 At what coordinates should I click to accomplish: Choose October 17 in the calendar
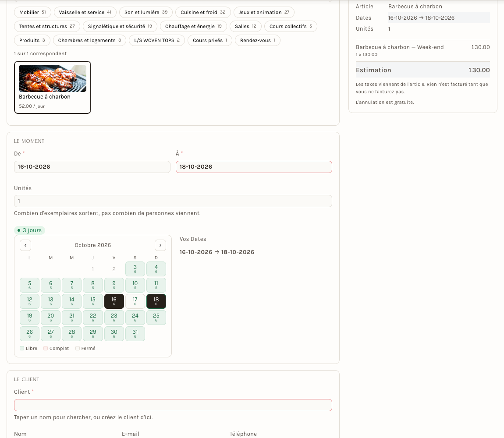135,301
